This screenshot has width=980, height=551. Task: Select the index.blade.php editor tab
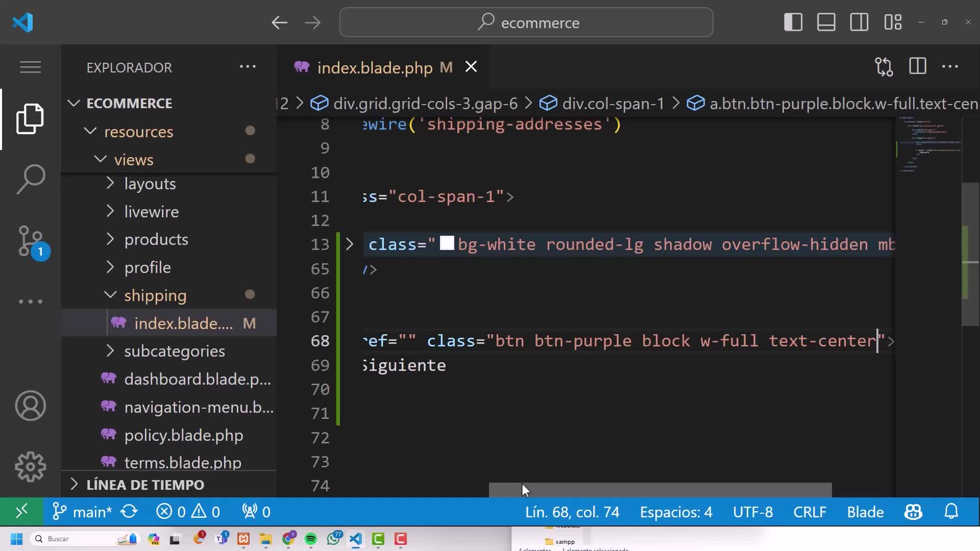pos(374,67)
